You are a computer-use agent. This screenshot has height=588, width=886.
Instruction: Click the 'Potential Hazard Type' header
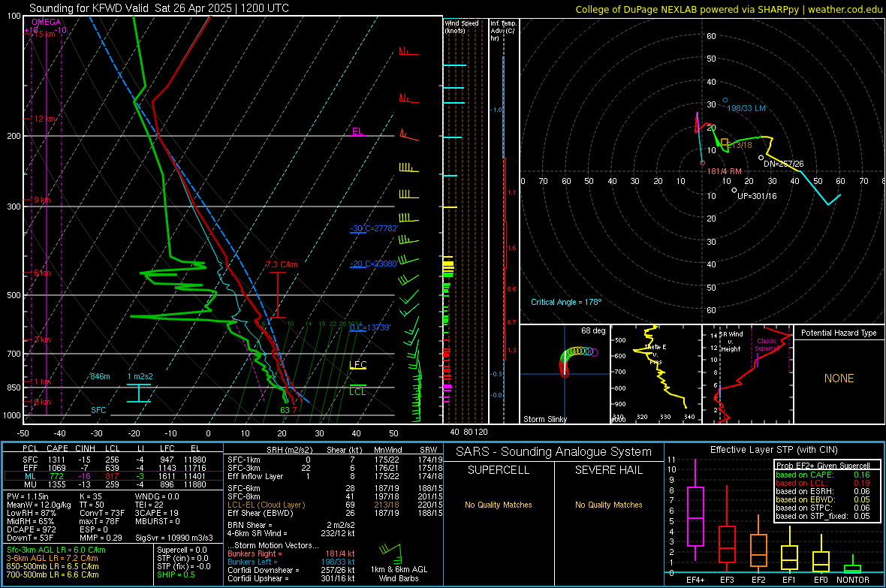click(839, 333)
